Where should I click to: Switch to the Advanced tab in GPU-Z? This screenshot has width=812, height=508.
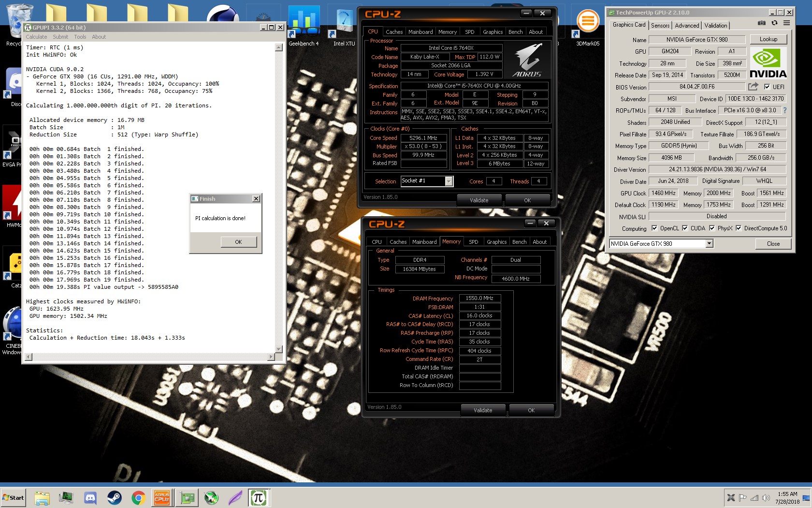(x=687, y=26)
